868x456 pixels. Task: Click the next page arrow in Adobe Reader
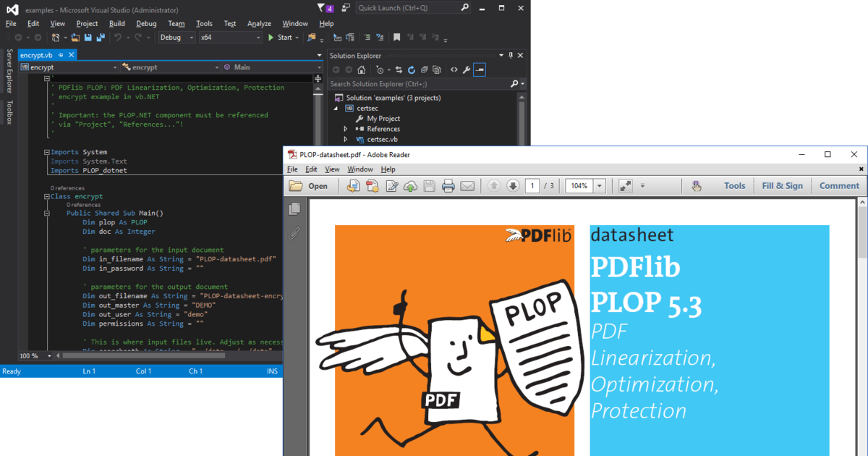(x=513, y=185)
